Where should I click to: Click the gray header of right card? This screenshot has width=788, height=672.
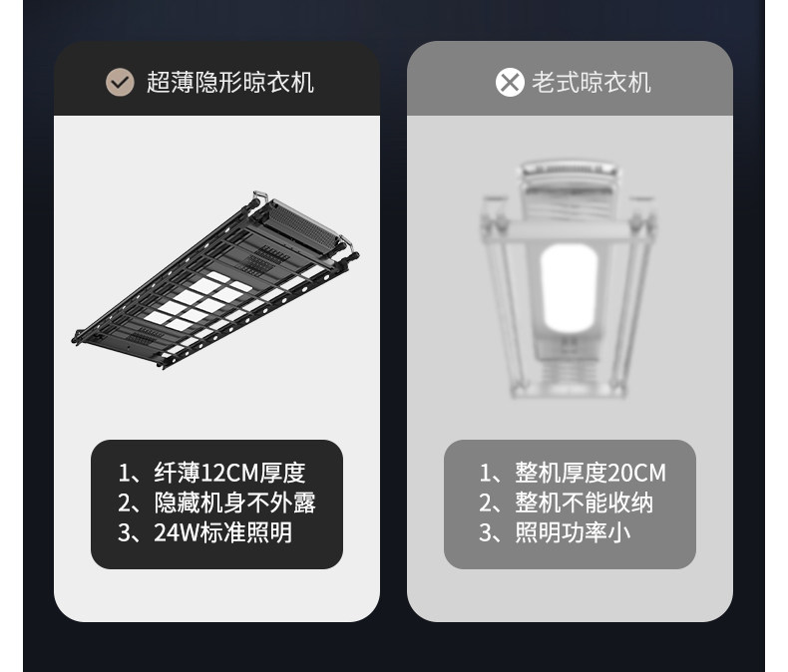570,79
